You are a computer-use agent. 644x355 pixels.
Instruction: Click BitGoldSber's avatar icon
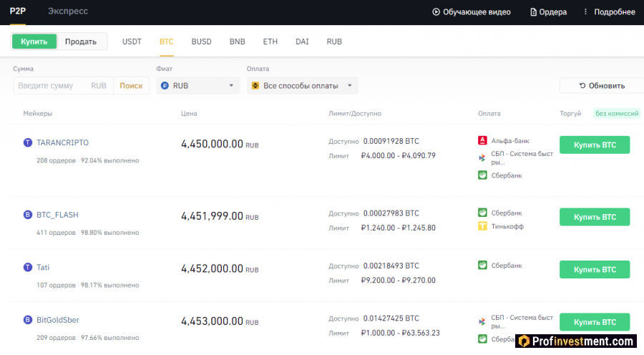[27, 320]
